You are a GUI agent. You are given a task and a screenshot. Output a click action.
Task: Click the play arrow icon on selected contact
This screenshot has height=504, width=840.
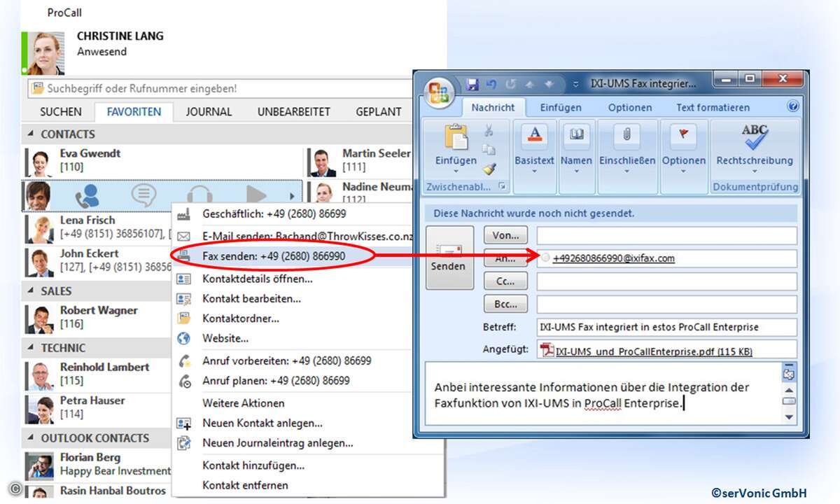257,195
